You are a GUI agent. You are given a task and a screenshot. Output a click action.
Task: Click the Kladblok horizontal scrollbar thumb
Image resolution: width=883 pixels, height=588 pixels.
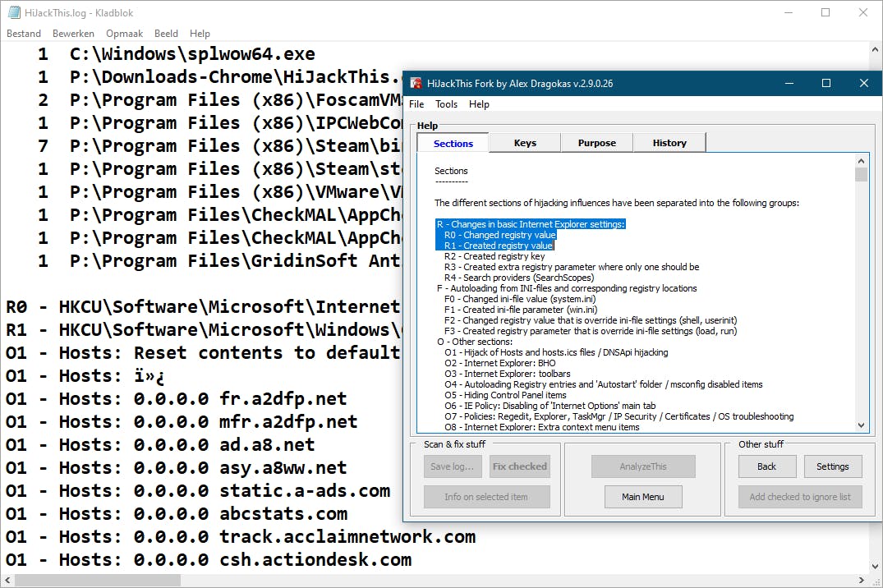pyautogui.click(x=98, y=580)
